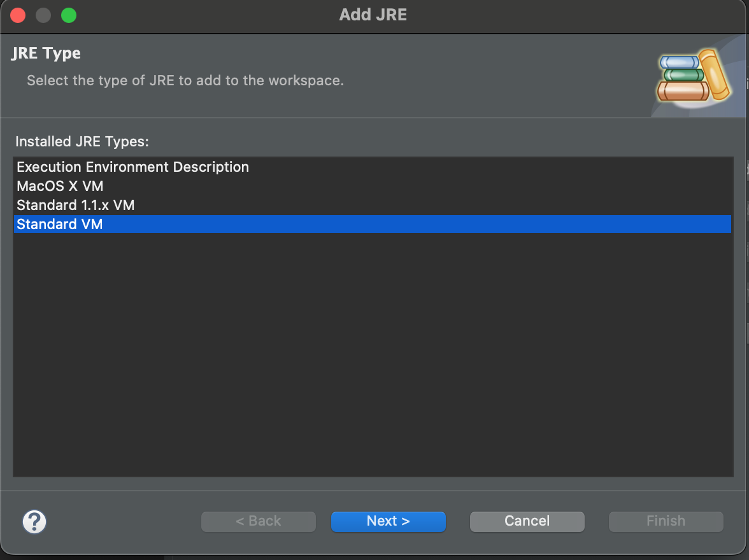Image resolution: width=749 pixels, height=560 pixels.
Task: Choose Standard 1.1.x VM entry
Action: (x=373, y=206)
